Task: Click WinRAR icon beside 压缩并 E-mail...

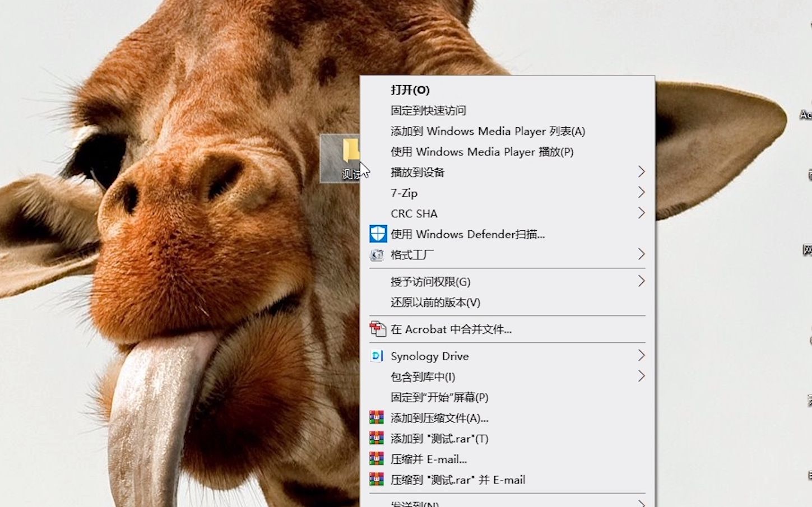Action: 377,459
